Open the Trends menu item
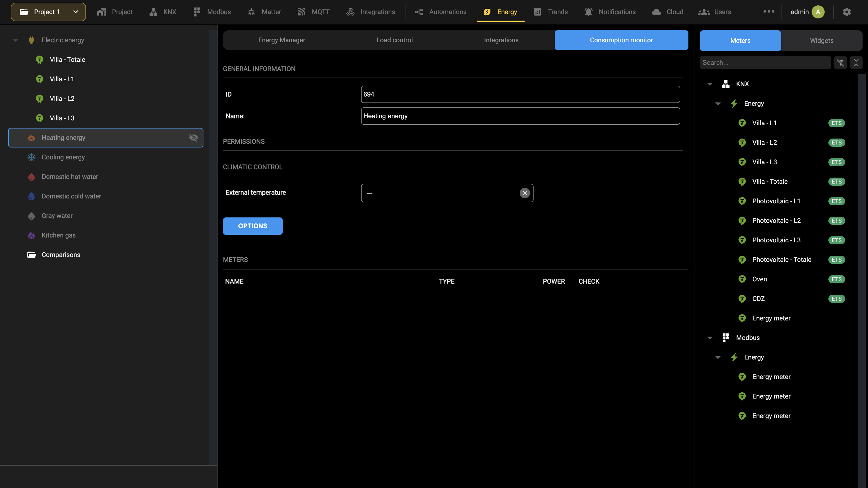 click(551, 12)
